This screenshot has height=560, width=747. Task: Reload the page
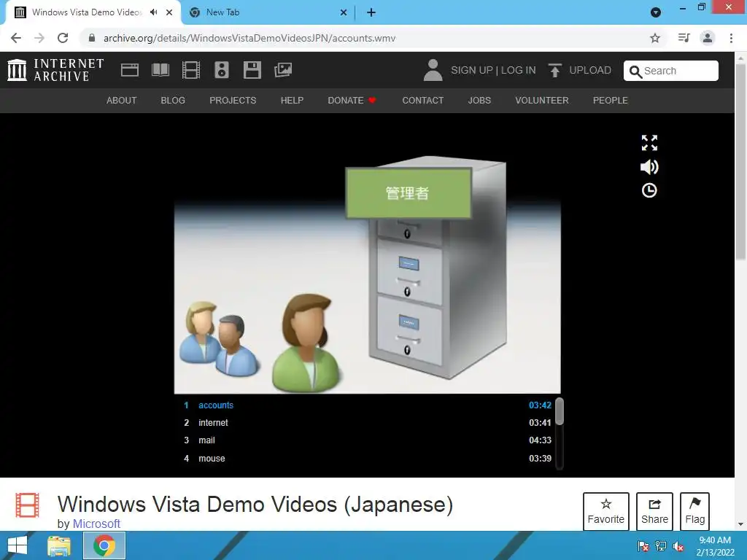coord(63,38)
